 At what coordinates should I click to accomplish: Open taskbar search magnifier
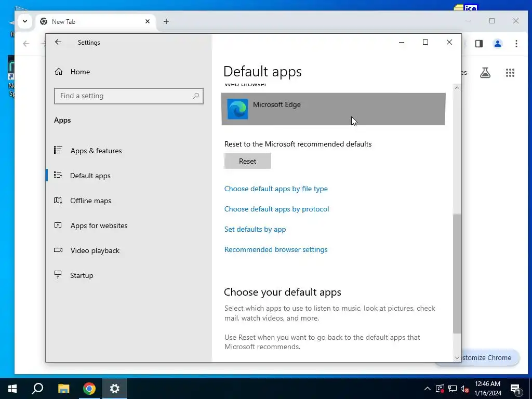tap(37, 389)
